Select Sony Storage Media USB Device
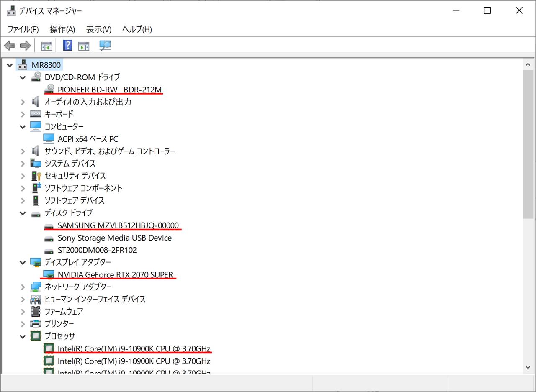Image resolution: width=536 pixels, height=392 pixels. pos(115,238)
